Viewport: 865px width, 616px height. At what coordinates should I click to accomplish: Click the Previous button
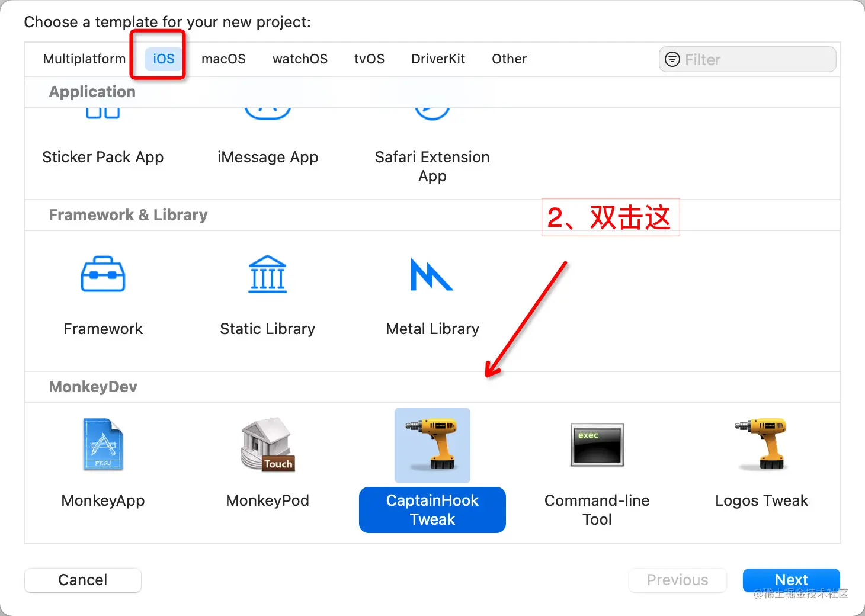678,580
